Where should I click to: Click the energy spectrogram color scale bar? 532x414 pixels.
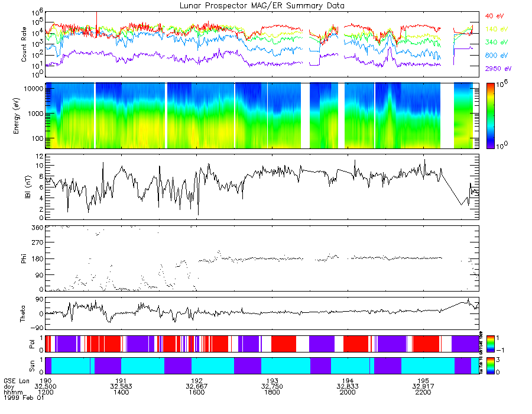[490, 116]
